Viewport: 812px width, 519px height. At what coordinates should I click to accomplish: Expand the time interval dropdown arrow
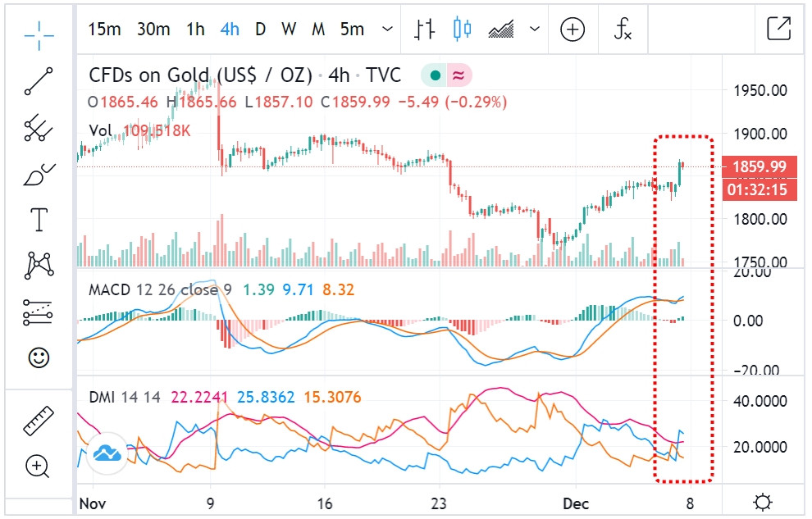coord(387,30)
